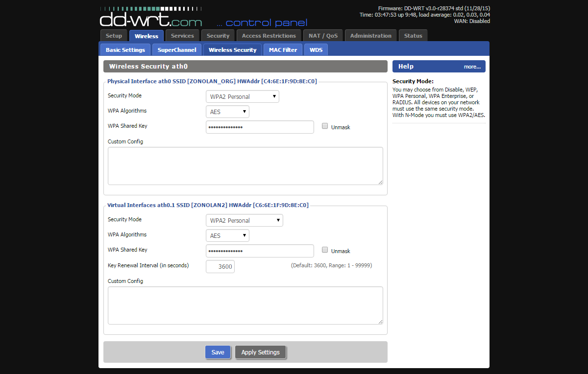Switch to Access Restrictions tab
This screenshot has height=374, width=588.
269,36
